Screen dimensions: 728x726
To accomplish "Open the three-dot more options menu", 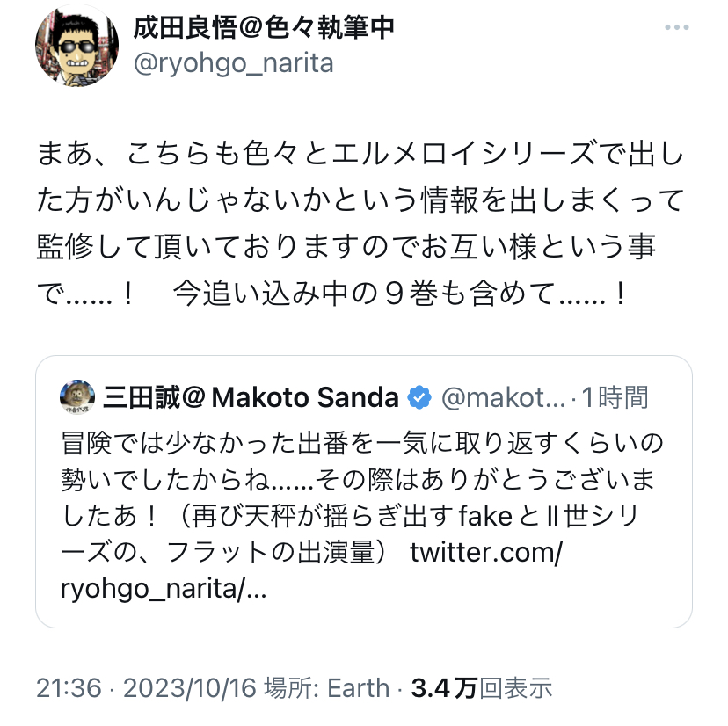I will coord(677,28).
